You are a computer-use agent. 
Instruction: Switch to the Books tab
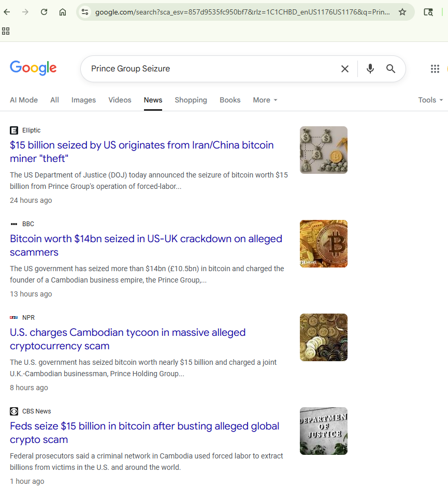tap(230, 100)
